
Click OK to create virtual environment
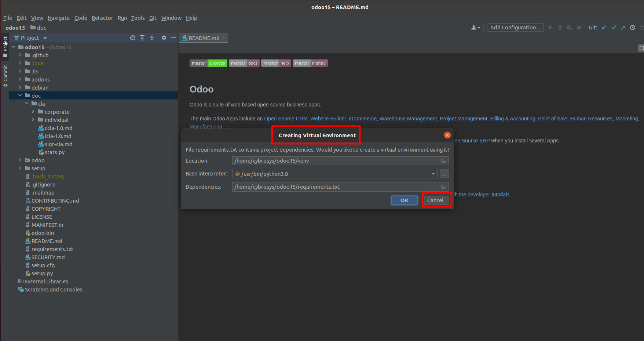point(404,200)
